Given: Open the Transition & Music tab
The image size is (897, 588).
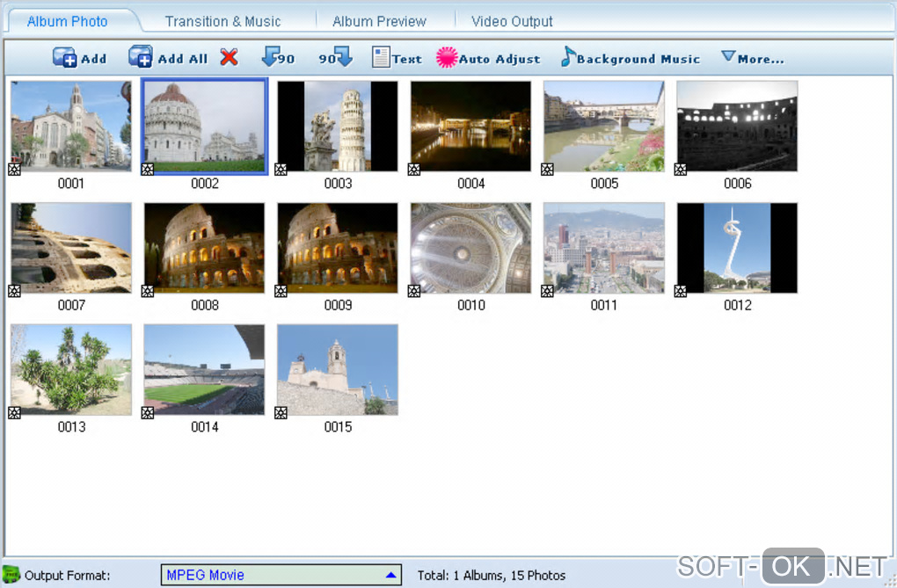Looking at the screenshot, I should pos(222,22).
